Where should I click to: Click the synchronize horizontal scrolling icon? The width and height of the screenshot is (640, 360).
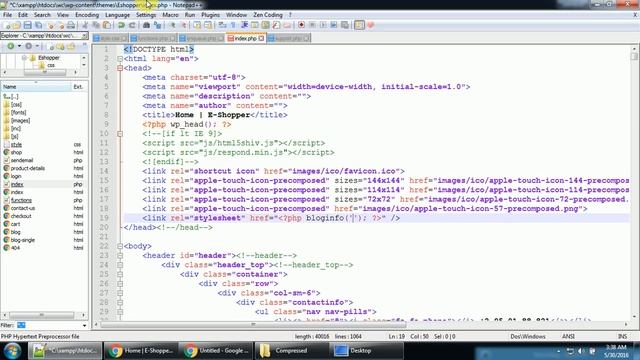pos(208,25)
